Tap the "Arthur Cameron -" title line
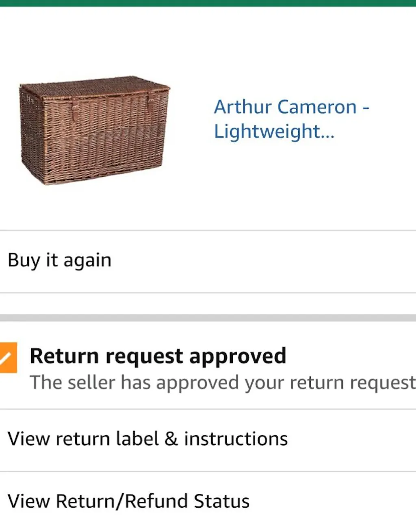Screen dimensions: 416x532 tap(291, 107)
